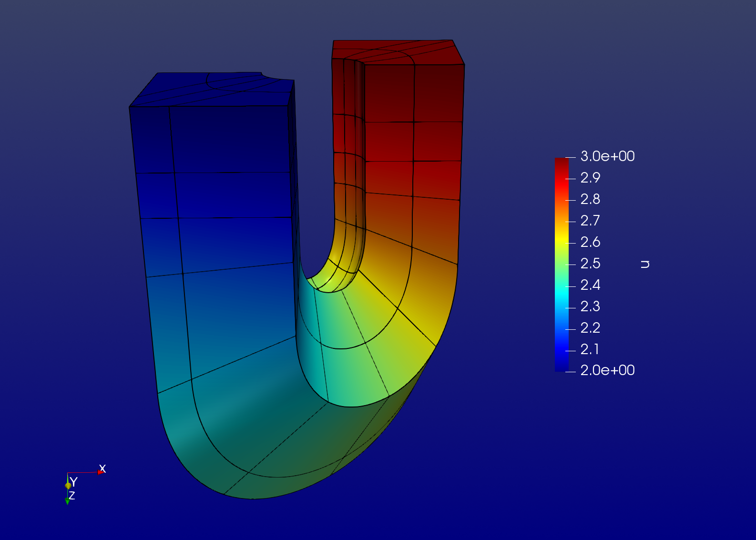This screenshot has width=756, height=540.
Task: Click the 2.5 tick label on legend
Action: (x=590, y=264)
